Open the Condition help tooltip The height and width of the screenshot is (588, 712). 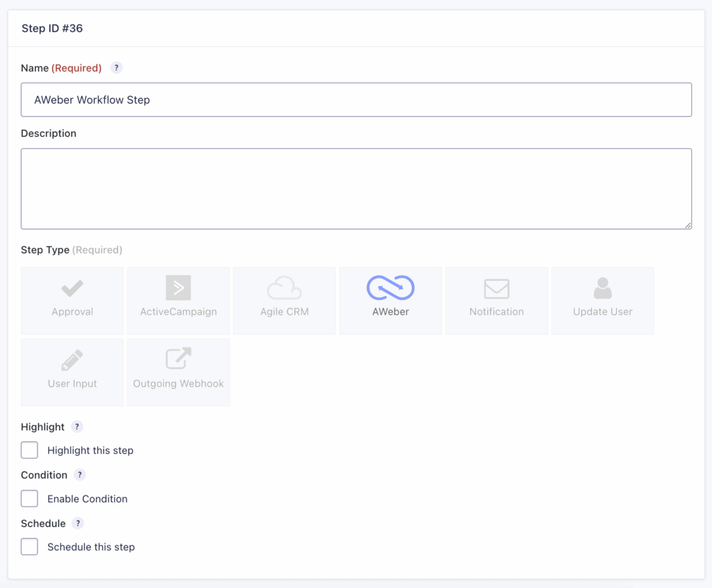(x=80, y=475)
